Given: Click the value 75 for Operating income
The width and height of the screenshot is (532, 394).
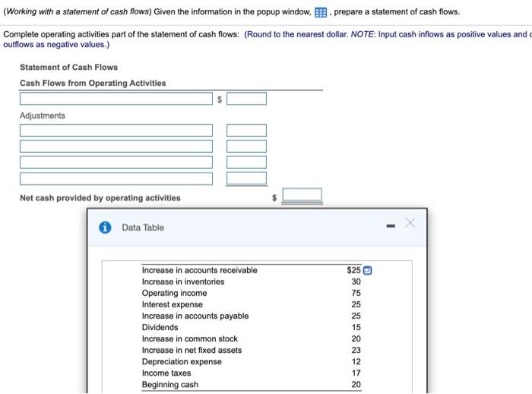Looking at the screenshot, I should (x=356, y=293).
